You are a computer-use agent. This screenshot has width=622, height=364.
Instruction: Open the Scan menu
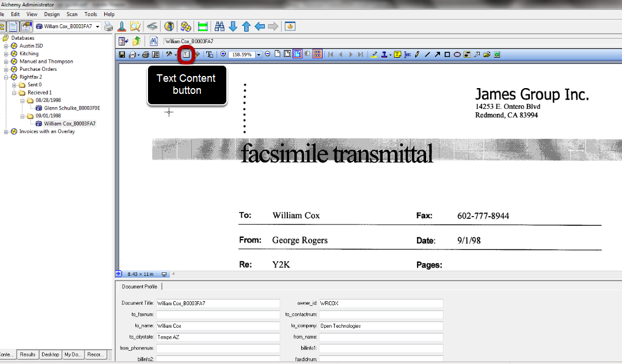pos(72,14)
